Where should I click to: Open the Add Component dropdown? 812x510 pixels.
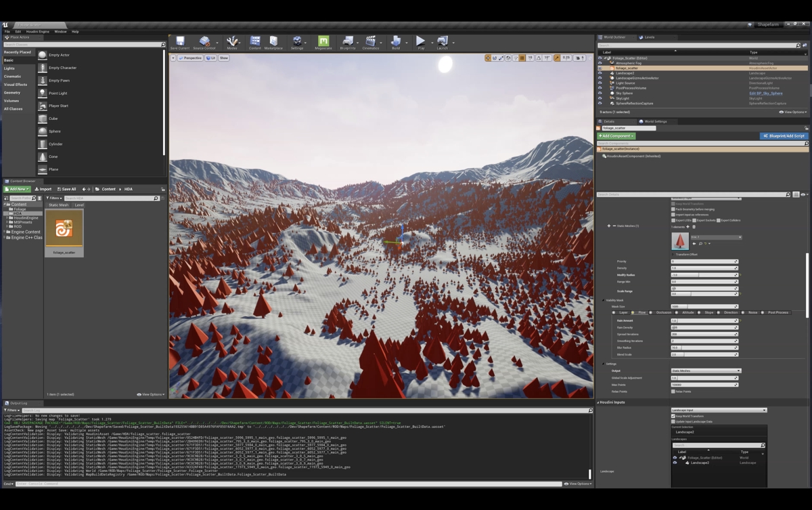click(616, 136)
